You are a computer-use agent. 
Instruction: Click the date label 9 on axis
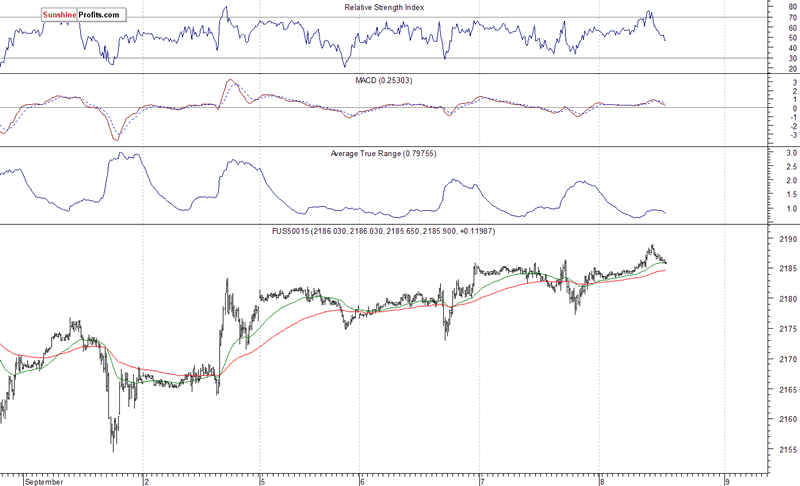(x=727, y=482)
